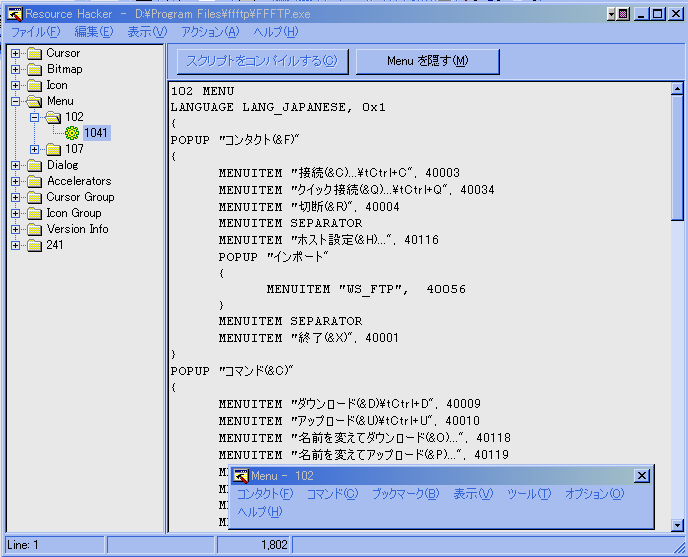688x557 pixels.
Task: Click the Dialog folder icon
Action: (x=34, y=165)
